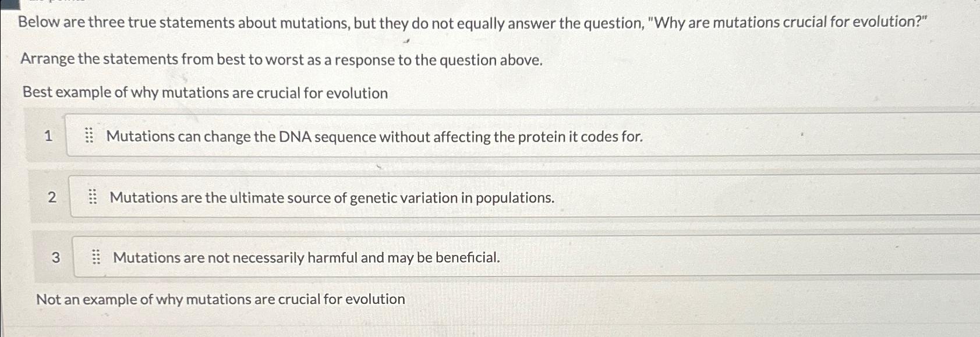
Task: Select the ultimate source of variation card
Action: 332,198
